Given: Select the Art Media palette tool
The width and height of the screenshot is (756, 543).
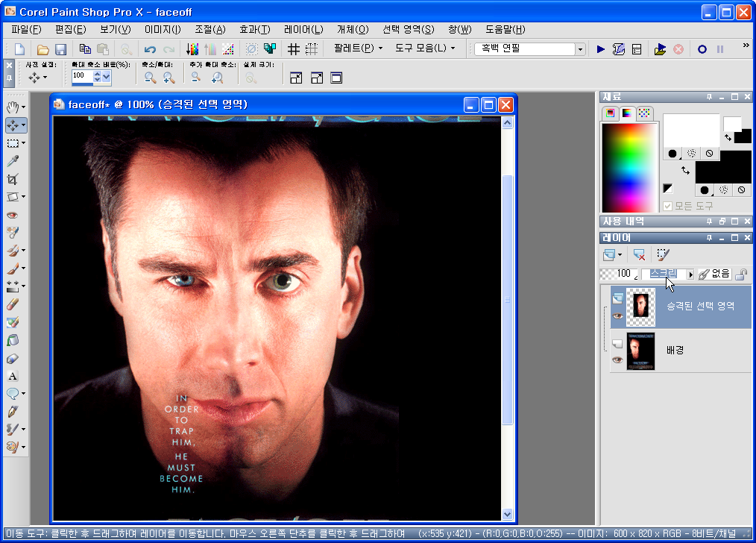Looking at the screenshot, I should 13,447.
